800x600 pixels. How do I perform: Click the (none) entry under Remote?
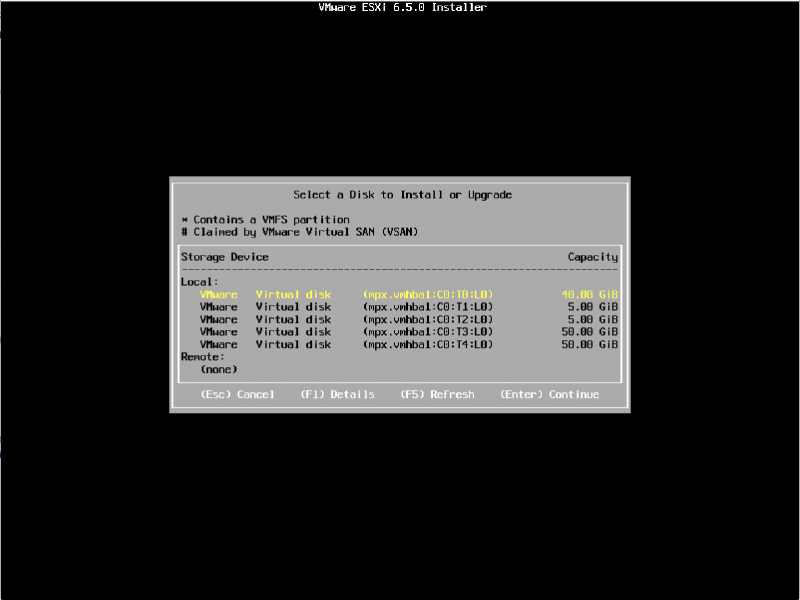pos(218,369)
